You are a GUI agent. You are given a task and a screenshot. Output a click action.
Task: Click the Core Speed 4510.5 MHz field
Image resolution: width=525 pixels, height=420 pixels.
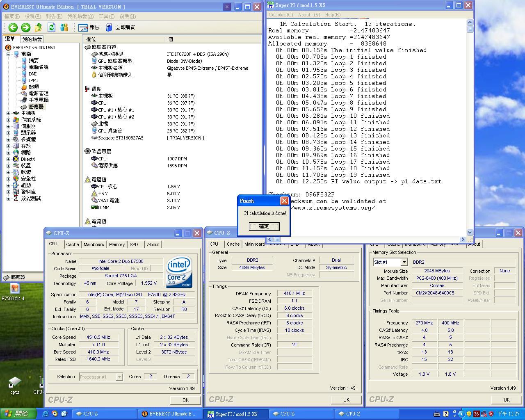coord(98,337)
